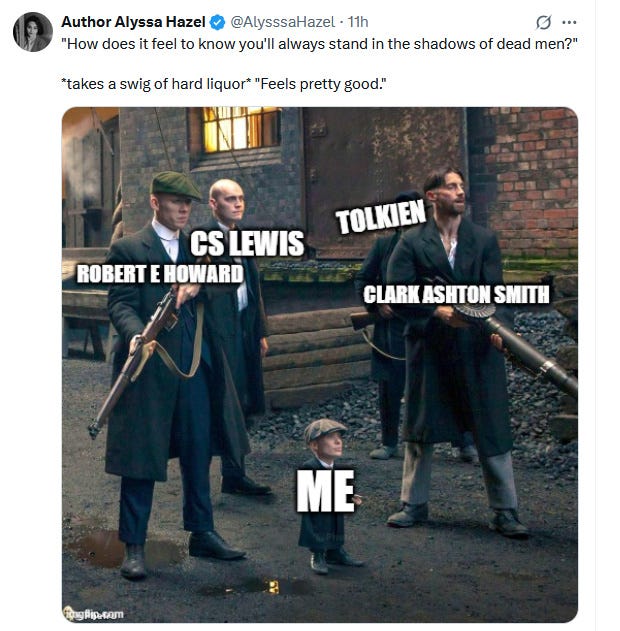
Task: Click the ME label on small figure
Action: [325, 491]
